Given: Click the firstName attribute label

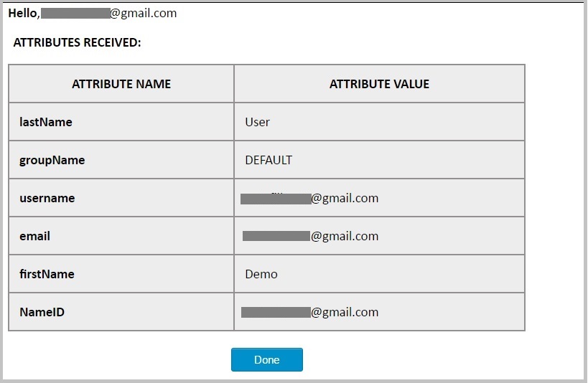Looking at the screenshot, I should point(47,274).
